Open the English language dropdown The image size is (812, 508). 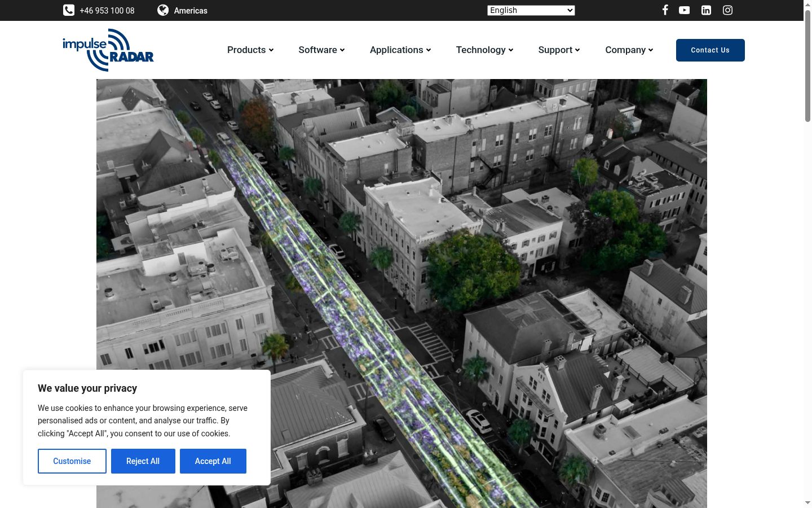[531, 10]
